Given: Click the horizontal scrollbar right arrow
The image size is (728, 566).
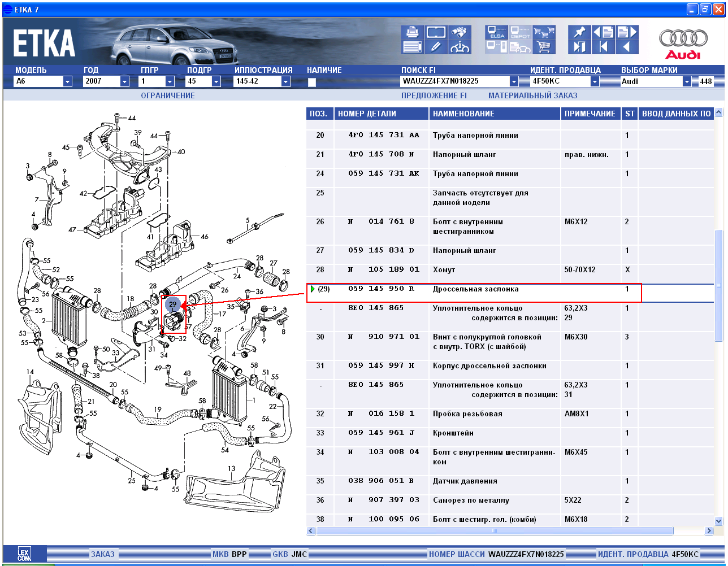Looking at the screenshot, I should (x=709, y=531).
